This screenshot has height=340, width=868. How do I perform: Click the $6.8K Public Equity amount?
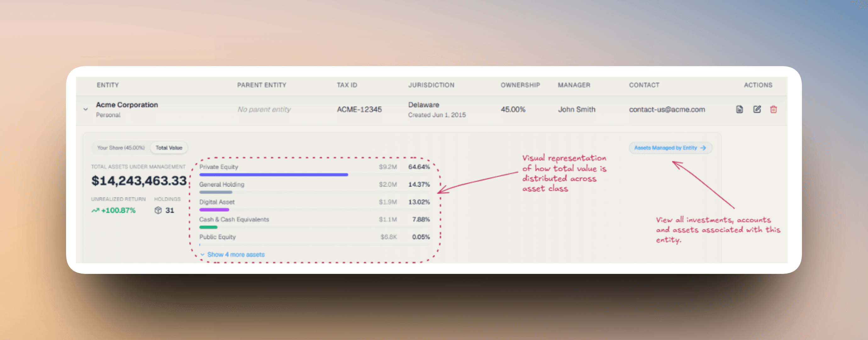388,237
